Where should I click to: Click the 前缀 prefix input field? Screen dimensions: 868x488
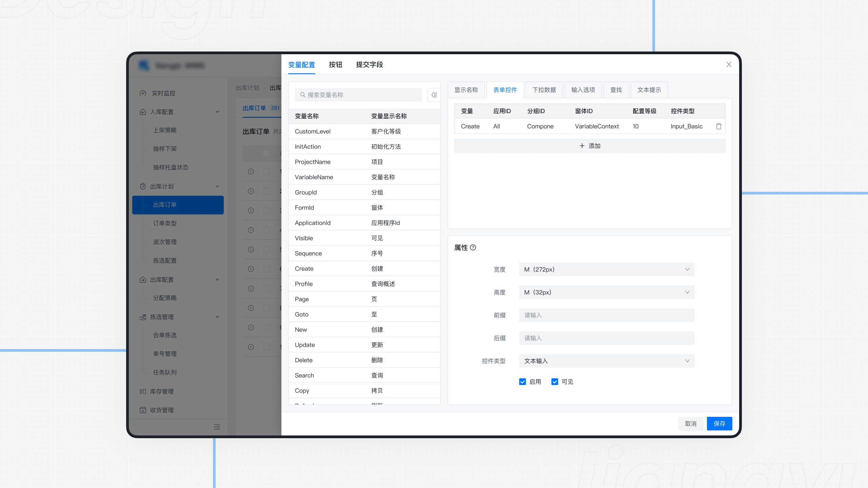tap(606, 315)
